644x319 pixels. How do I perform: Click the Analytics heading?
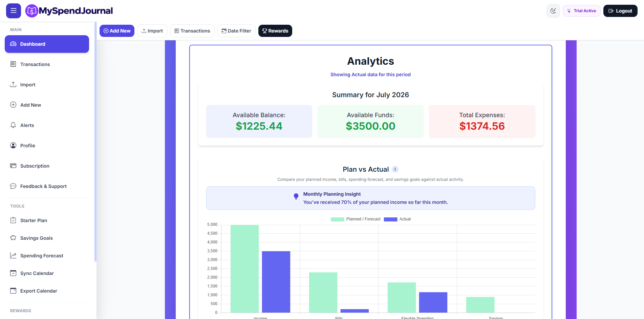370,61
